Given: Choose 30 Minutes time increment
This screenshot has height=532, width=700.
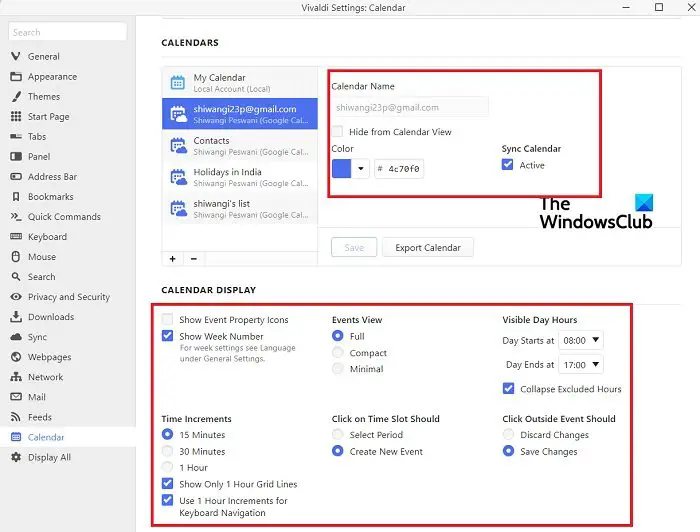Looking at the screenshot, I should [x=167, y=451].
